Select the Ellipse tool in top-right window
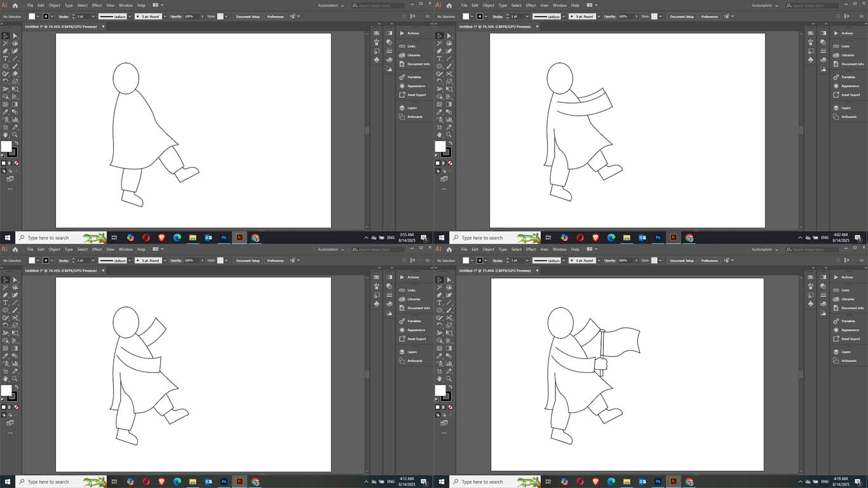 [x=439, y=66]
